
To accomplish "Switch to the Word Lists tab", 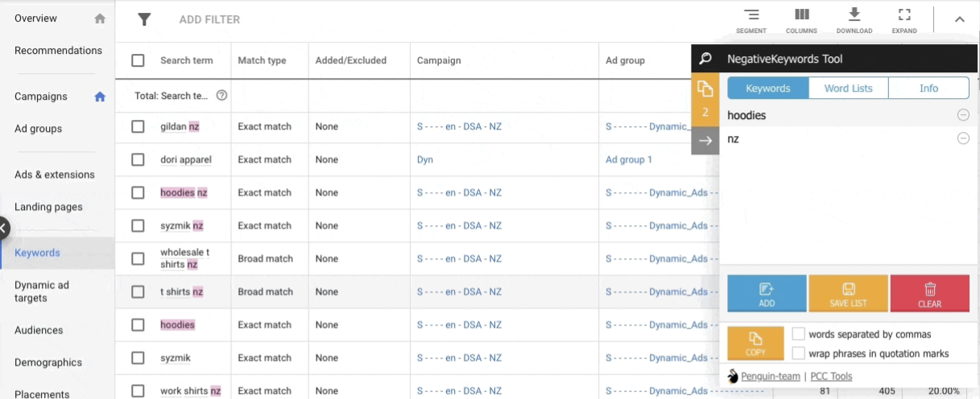I will [x=848, y=88].
